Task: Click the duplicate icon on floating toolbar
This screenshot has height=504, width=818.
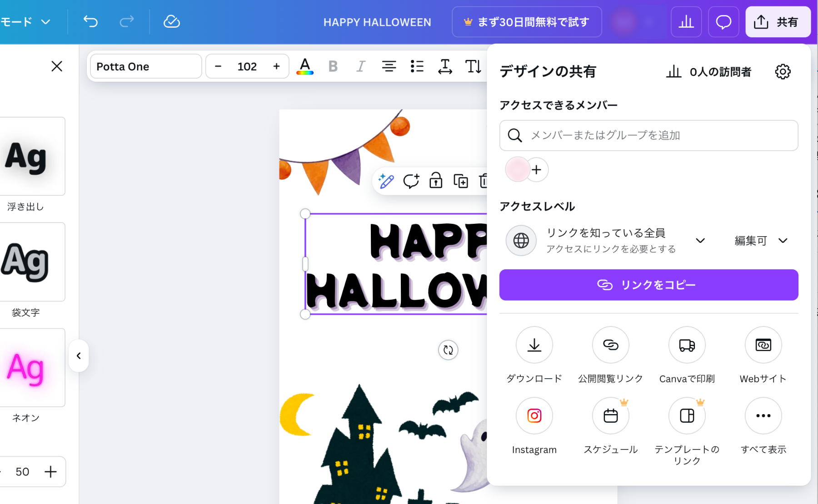Action: click(x=460, y=181)
